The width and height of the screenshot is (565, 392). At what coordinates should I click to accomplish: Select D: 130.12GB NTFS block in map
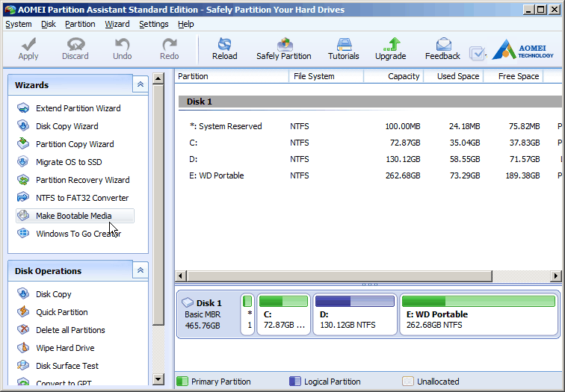point(355,314)
